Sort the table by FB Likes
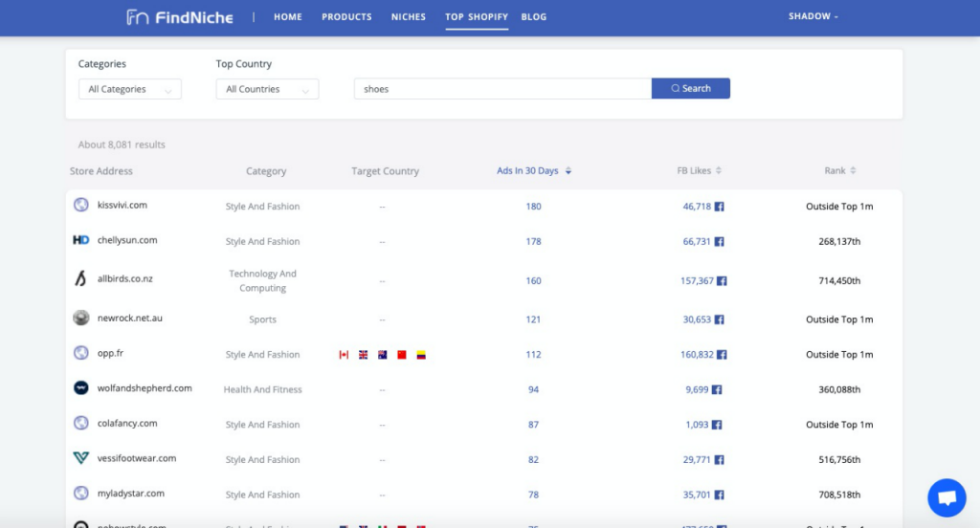980x528 pixels. coord(699,170)
